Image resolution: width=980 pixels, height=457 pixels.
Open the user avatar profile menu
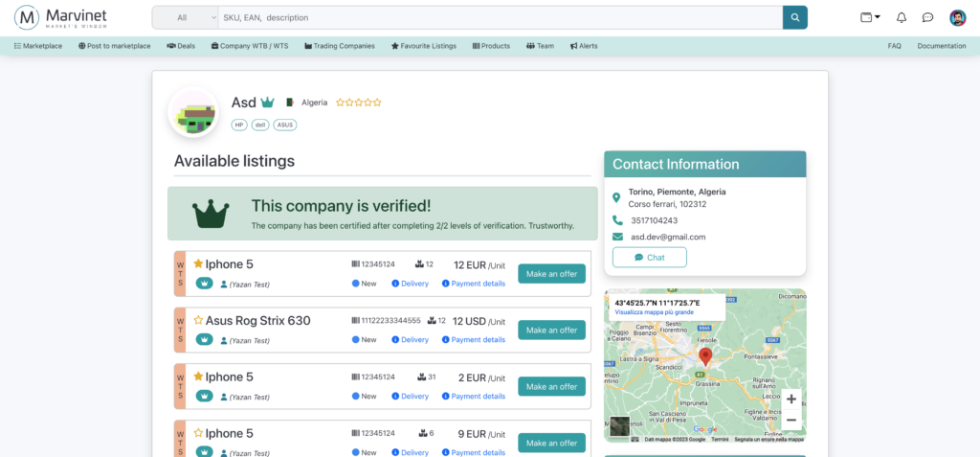(x=957, y=17)
